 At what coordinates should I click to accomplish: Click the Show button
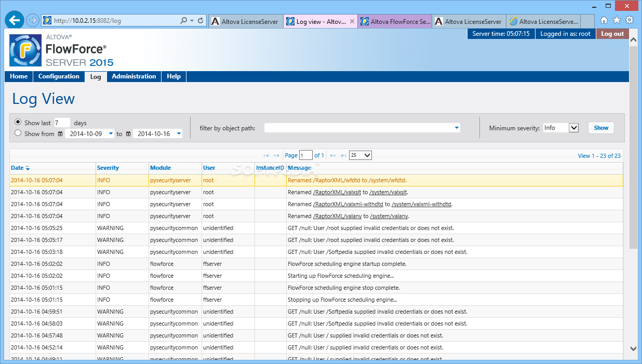tap(601, 128)
